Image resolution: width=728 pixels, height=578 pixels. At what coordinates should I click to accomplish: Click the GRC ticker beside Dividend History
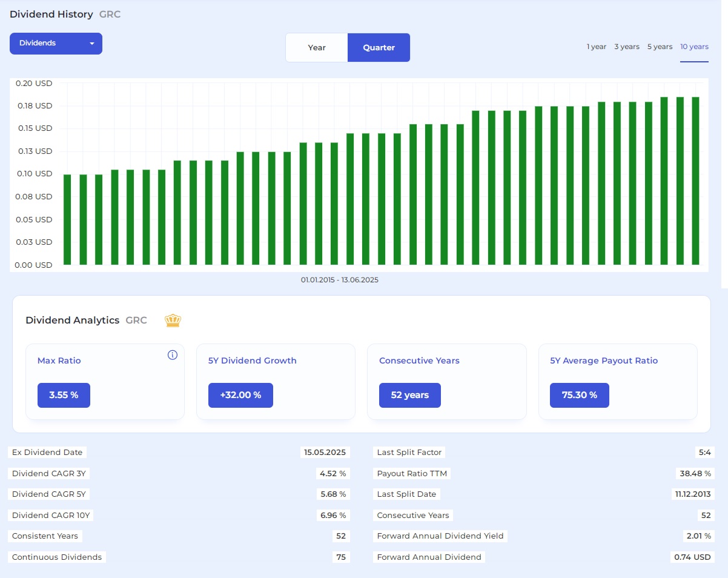click(110, 14)
